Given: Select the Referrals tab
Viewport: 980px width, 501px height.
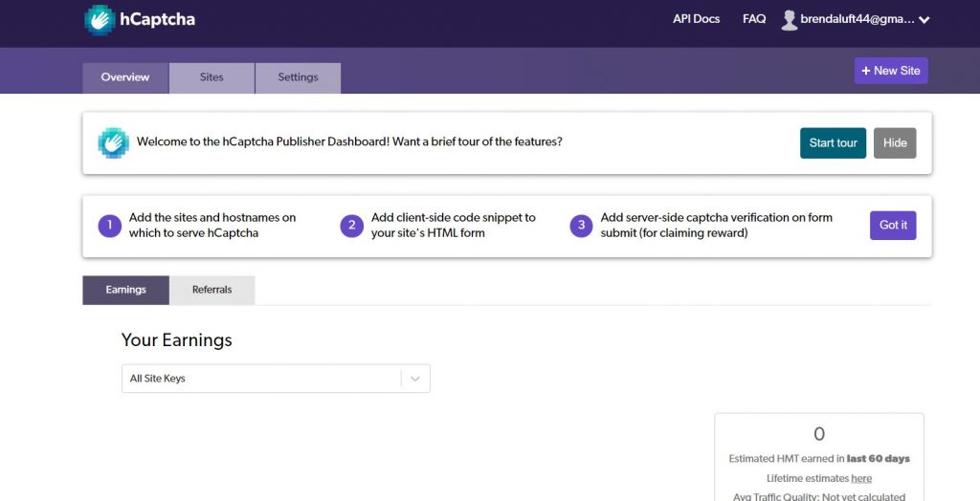Looking at the screenshot, I should pos(212,290).
